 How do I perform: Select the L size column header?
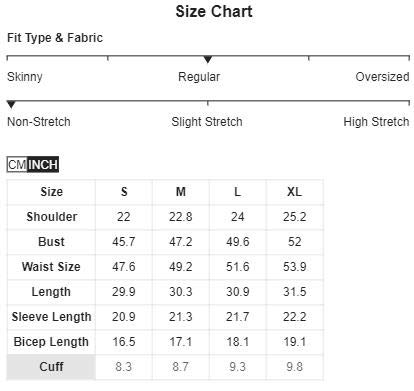(238, 192)
